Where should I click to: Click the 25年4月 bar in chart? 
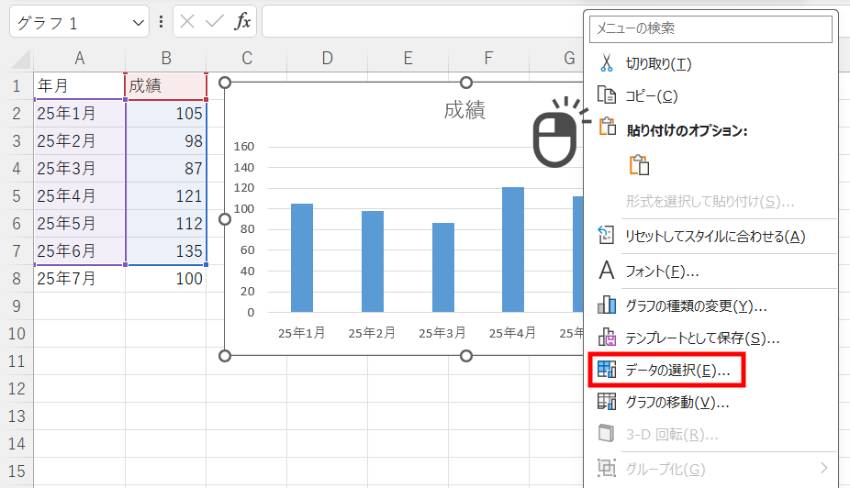(x=513, y=249)
